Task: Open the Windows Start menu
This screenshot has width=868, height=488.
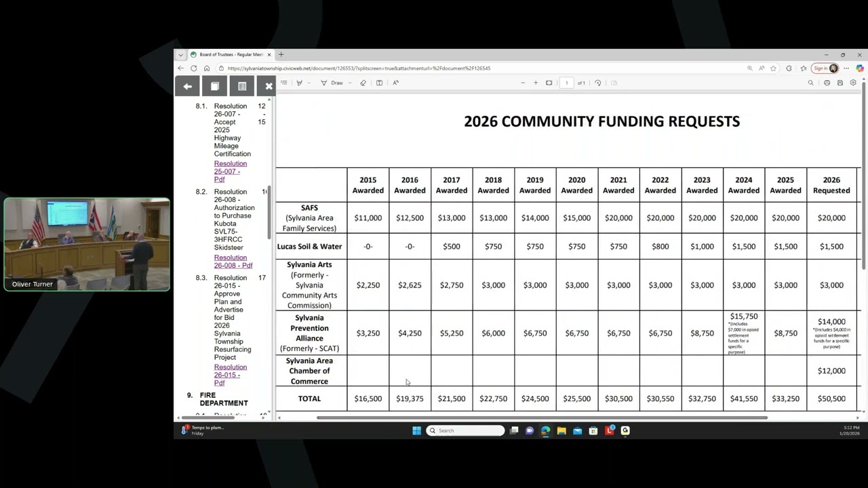Action: (416, 430)
